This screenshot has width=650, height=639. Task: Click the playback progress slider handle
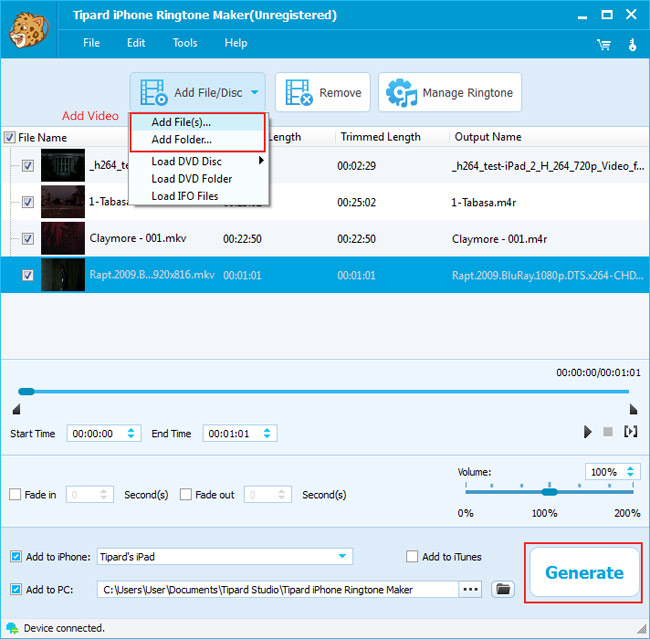pyautogui.click(x=26, y=391)
